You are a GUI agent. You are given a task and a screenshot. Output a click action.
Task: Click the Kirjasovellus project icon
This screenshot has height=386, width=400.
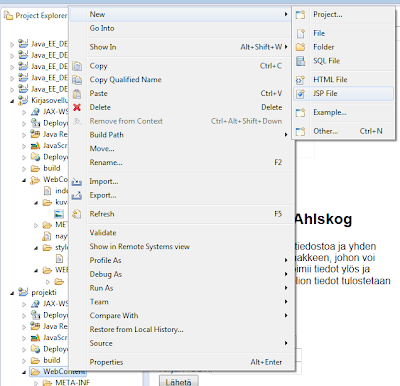tap(23, 100)
